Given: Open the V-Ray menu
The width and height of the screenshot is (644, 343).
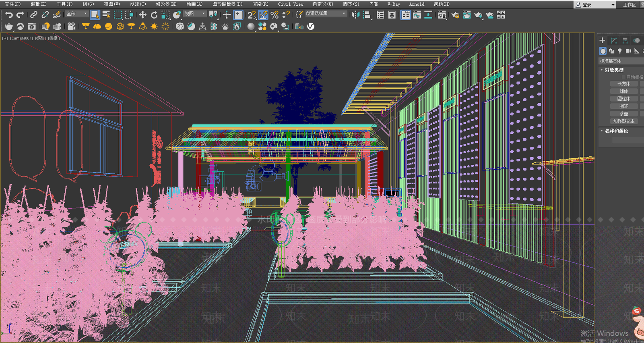Looking at the screenshot, I should (x=394, y=4).
